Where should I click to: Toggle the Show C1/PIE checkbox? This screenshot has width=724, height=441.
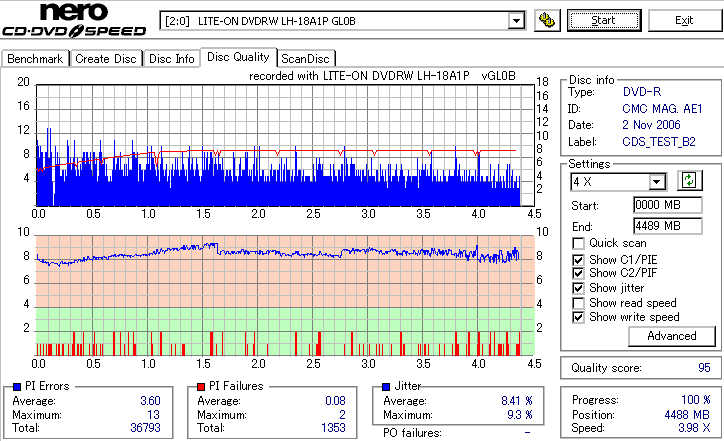click(578, 260)
